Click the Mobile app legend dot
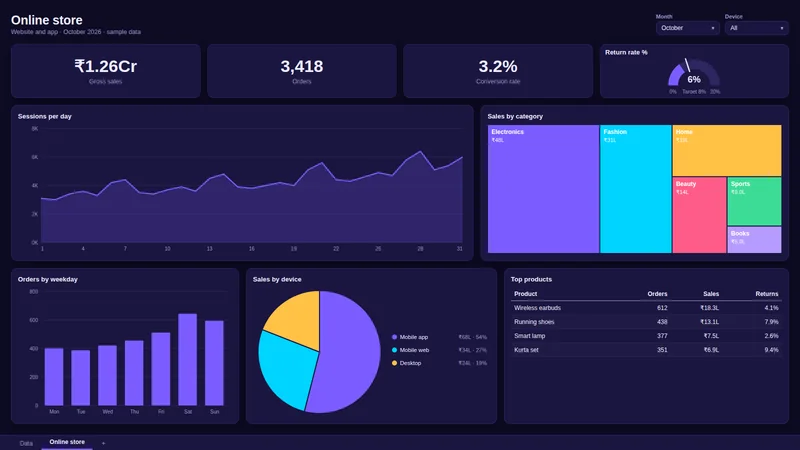 click(394, 337)
